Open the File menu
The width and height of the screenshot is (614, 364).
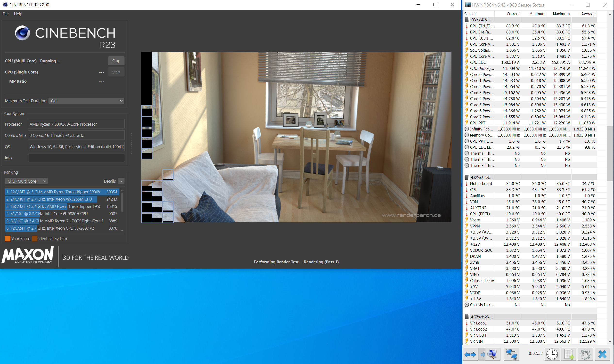coord(5,14)
